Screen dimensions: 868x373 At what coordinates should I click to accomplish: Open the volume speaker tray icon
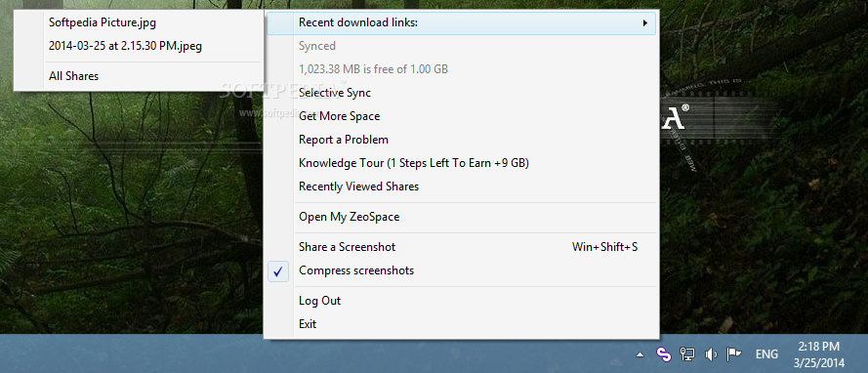pos(711,354)
